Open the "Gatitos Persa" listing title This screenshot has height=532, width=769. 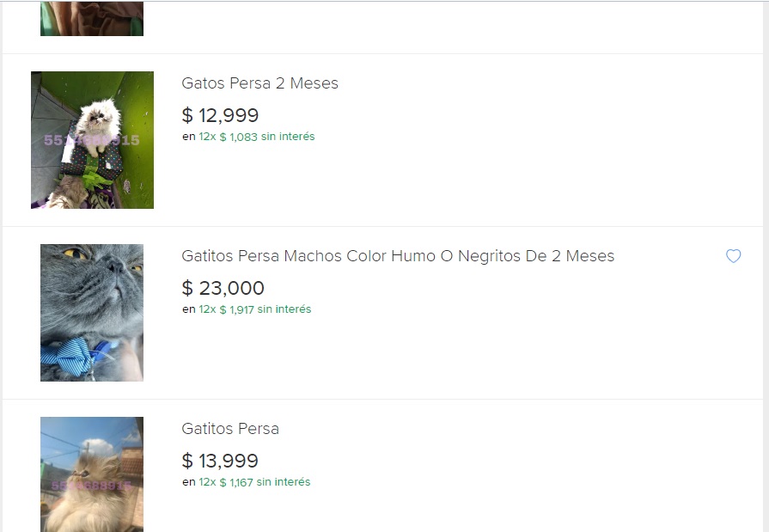[x=230, y=429]
